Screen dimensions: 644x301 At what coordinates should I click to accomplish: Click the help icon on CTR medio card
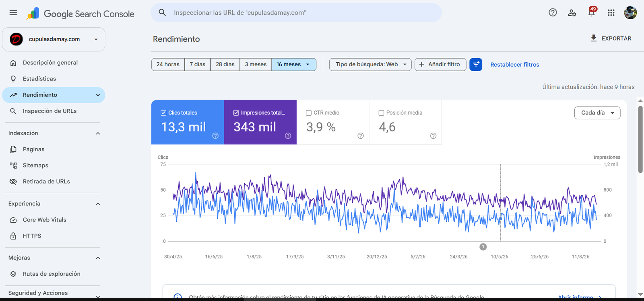(x=361, y=136)
